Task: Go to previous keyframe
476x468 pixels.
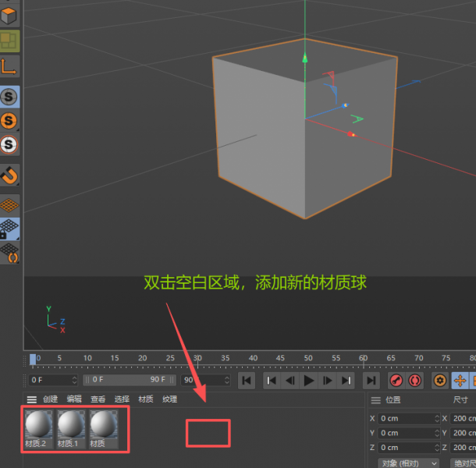Action: coord(272,381)
